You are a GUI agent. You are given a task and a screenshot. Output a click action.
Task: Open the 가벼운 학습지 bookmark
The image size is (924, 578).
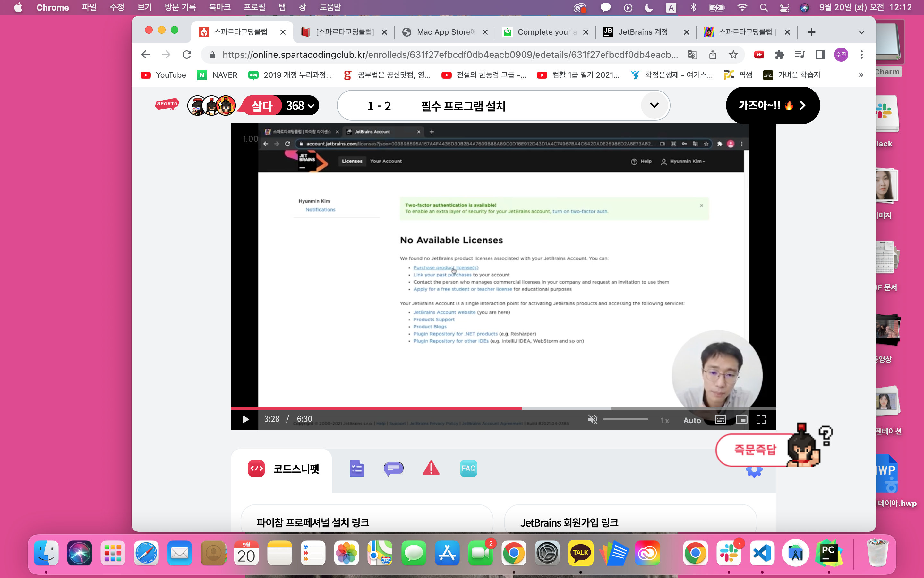coord(791,75)
